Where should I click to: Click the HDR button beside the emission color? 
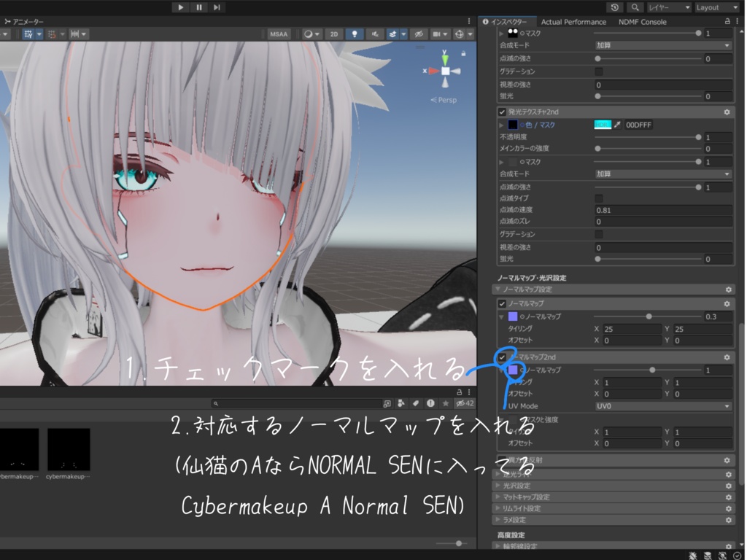click(602, 125)
